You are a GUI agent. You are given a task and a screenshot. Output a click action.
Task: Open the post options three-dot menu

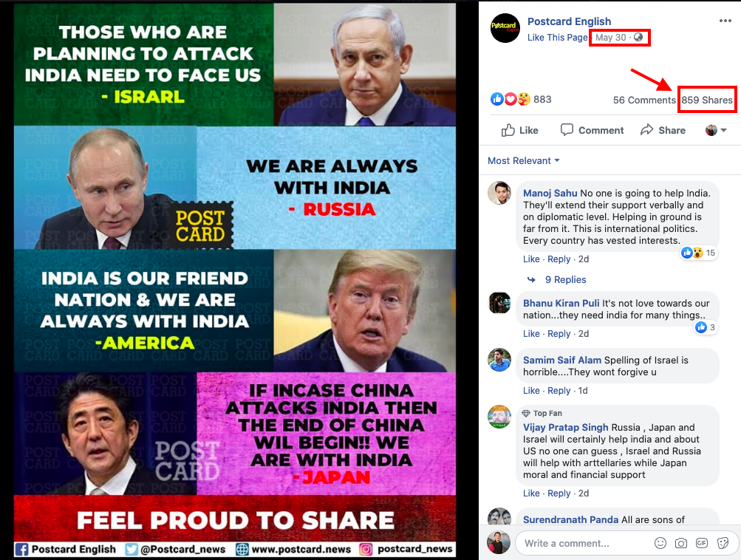pos(725,21)
